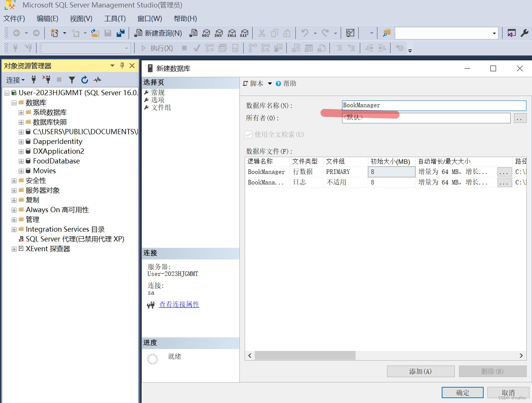Expand the 安全性 folder
This screenshot has width=532, height=403.
click(x=14, y=181)
